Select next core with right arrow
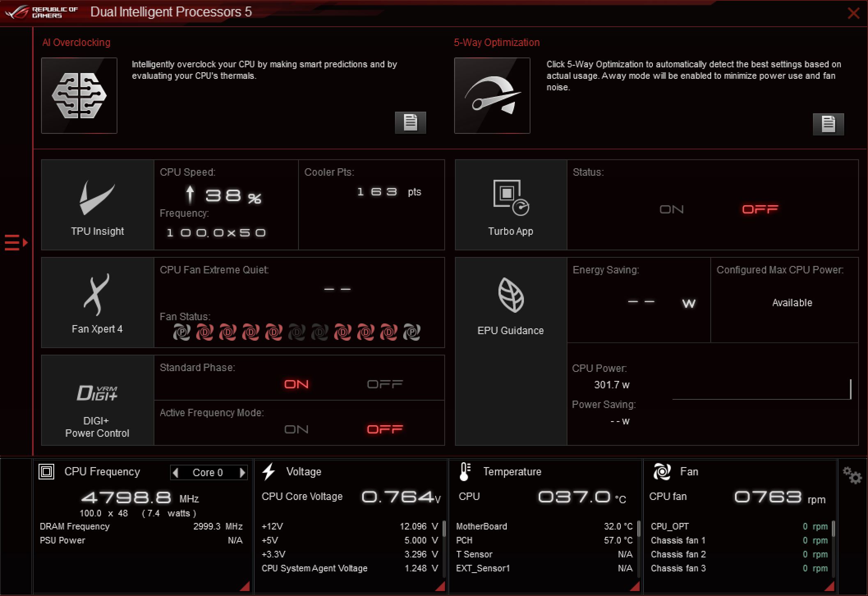868x596 pixels. 242,473
